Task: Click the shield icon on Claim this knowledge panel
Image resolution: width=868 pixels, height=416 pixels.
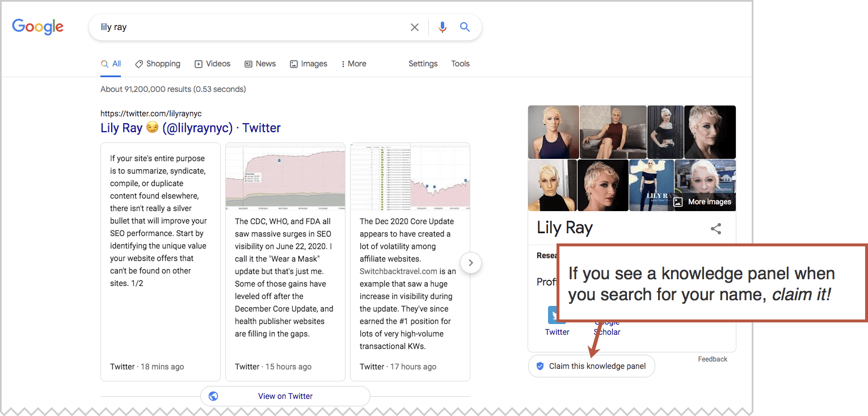Action: point(540,366)
